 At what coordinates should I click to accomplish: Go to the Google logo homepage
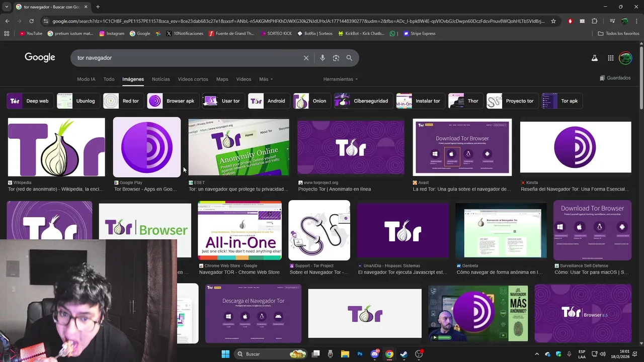40,57
